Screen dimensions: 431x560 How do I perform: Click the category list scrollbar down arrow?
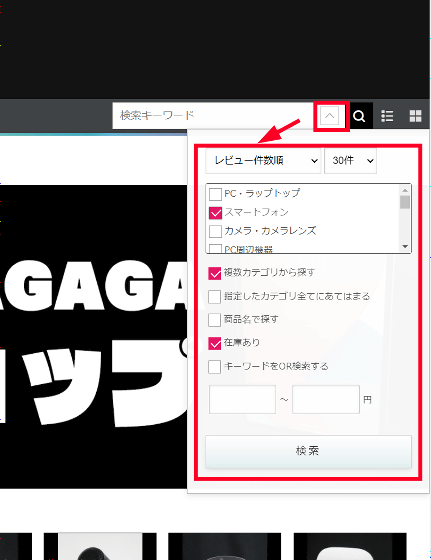click(x=405, y=247)
